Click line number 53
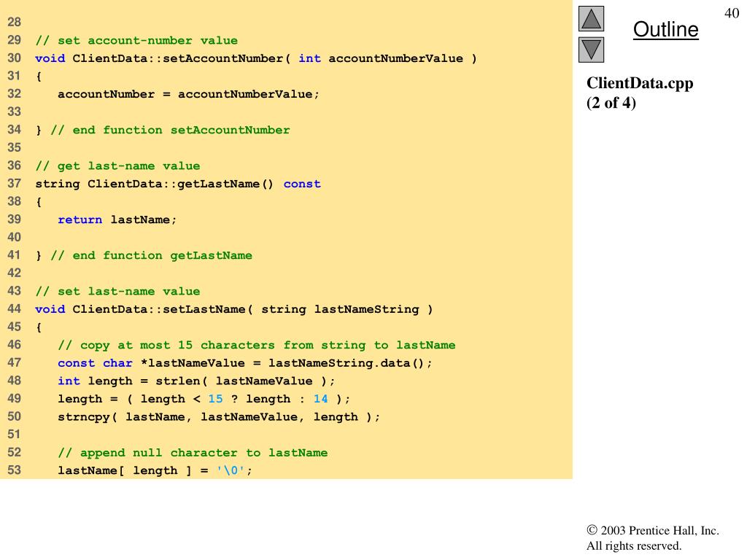Image resolution: width=747 pixels, height=560 pixels. point(15,470)
